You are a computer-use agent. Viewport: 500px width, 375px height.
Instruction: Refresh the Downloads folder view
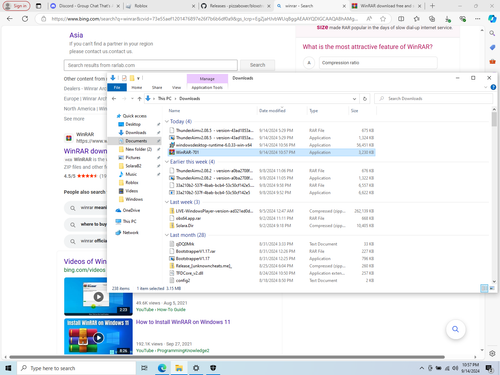pyautogui.click(x=365, y=99)
